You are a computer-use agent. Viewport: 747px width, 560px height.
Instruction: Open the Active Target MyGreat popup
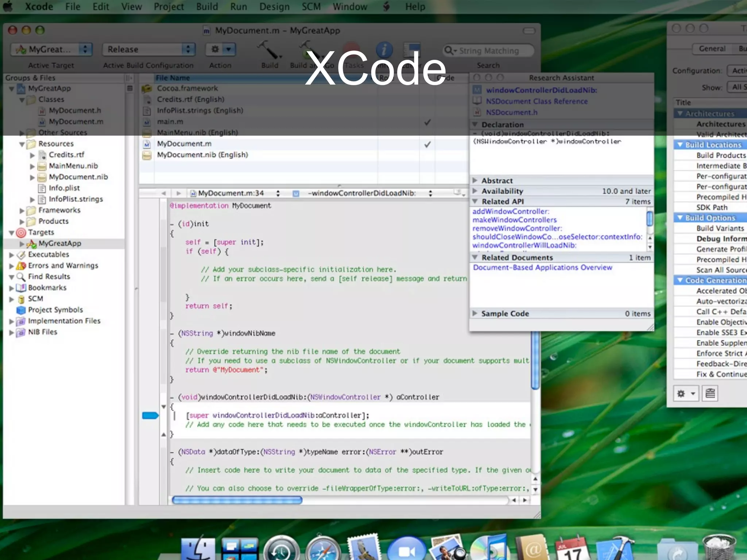(51, 49)
